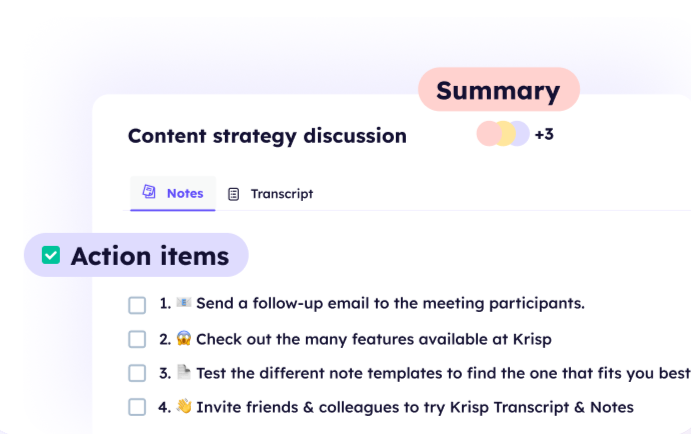This screenshot has height=434, width=691.
Task: Click the envelope emoji in item 1
Action: 184,303
